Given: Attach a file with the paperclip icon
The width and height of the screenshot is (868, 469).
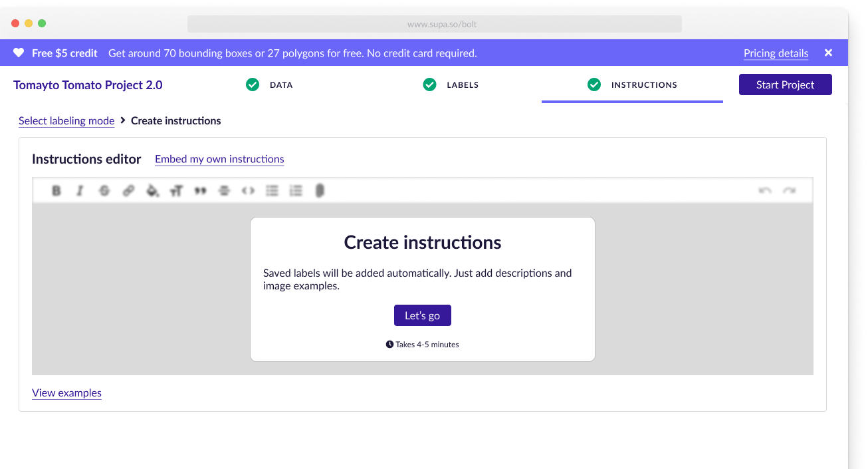Looking at the screenshot, I should 320,191.
